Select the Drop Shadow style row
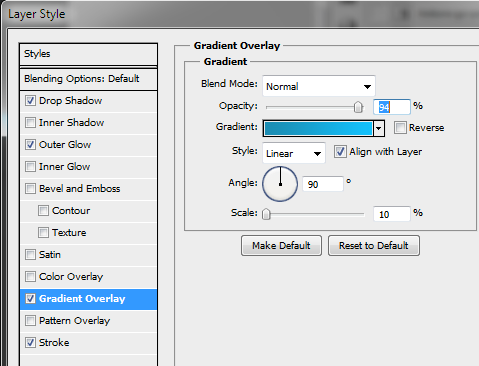This screenshot has width=479, height=366. coord(88,101)
